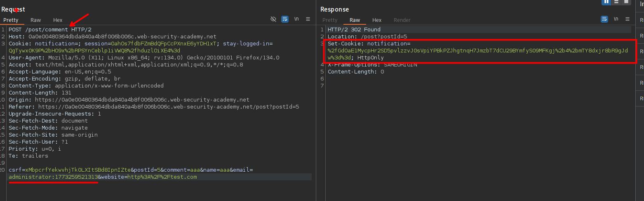Open the Response Render tab
644x201 pixels.
tap(402, 20)
